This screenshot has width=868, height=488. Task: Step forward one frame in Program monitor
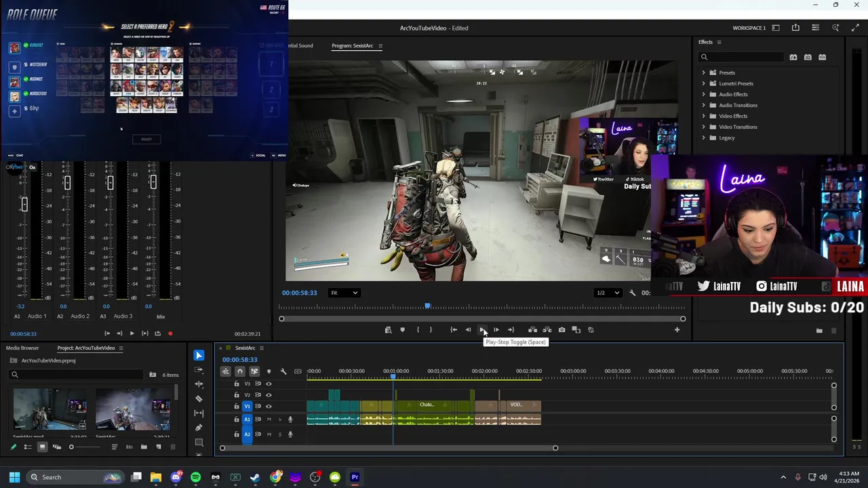[x=496, y=330]
